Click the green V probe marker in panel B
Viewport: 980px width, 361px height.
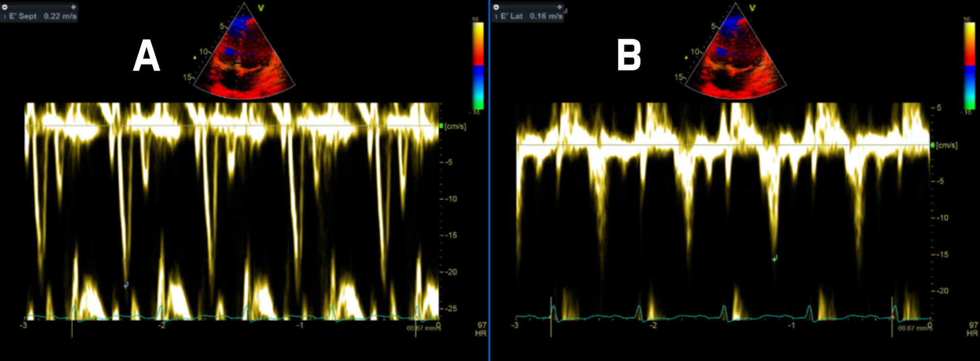coord(752,8)
